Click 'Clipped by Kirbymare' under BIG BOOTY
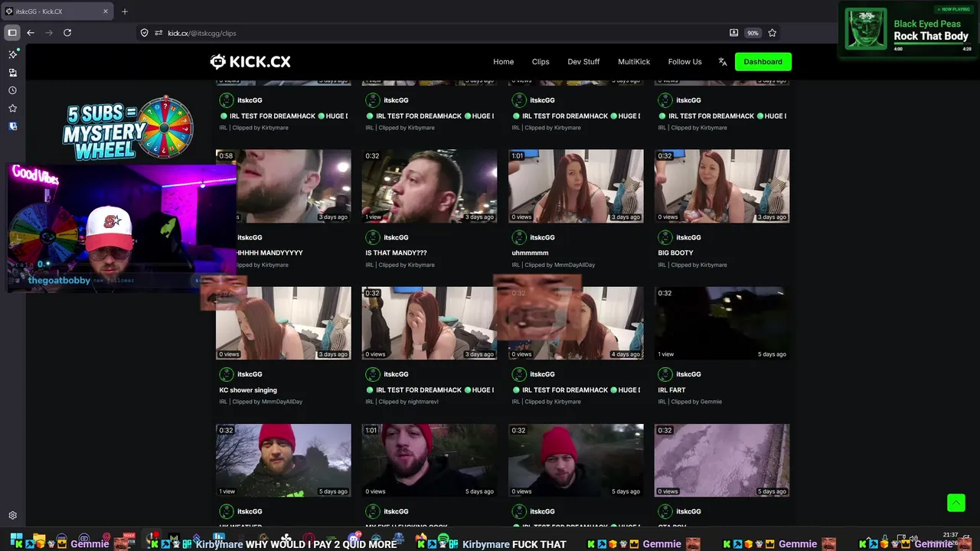The height and width of the screenshot is (551, 980). 702,265
